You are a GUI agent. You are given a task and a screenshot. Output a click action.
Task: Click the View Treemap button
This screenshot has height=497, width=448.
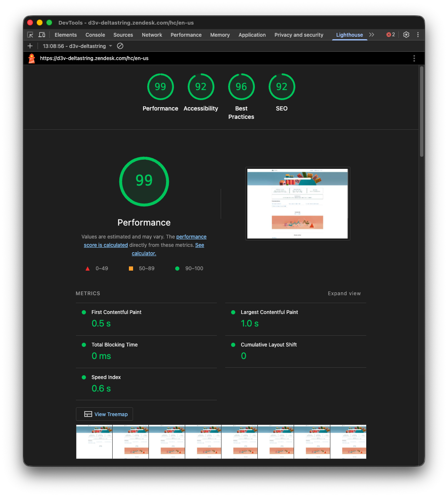[x=104, y=414]
